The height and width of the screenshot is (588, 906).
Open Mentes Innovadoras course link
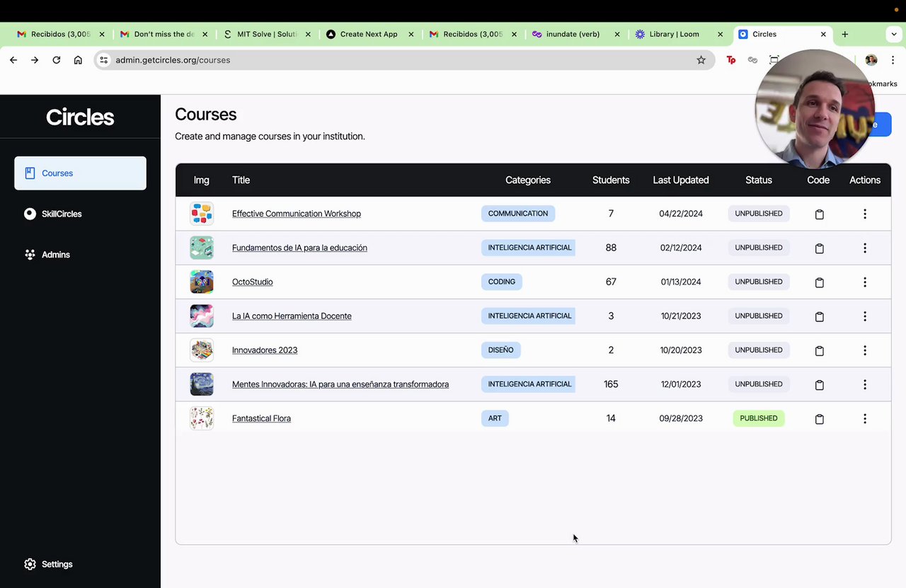[x=340, y=384]
